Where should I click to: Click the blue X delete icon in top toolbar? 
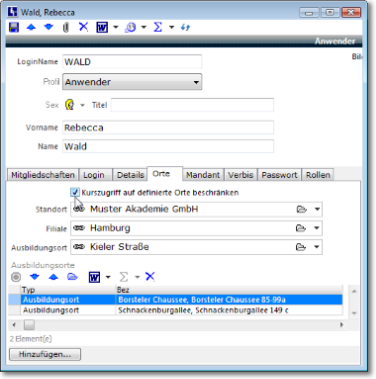click(83, 27)
